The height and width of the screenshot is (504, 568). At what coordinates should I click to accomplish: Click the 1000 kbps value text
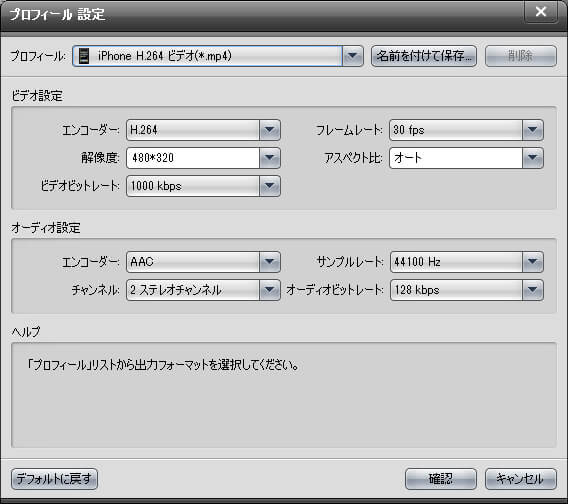coord(156,186)
